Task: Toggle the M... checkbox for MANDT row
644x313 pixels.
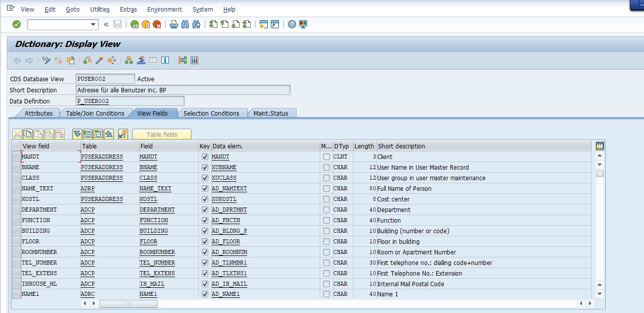Action: coord(326,157)
